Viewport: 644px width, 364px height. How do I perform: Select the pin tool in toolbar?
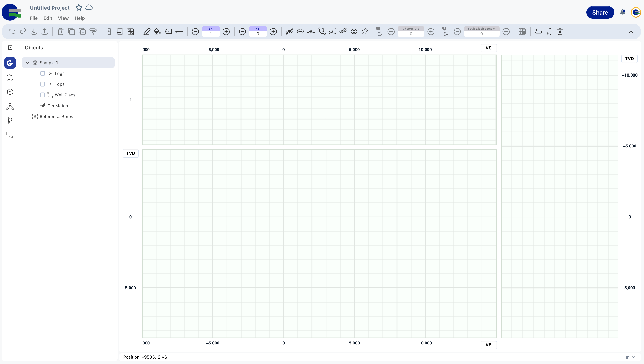365,32
